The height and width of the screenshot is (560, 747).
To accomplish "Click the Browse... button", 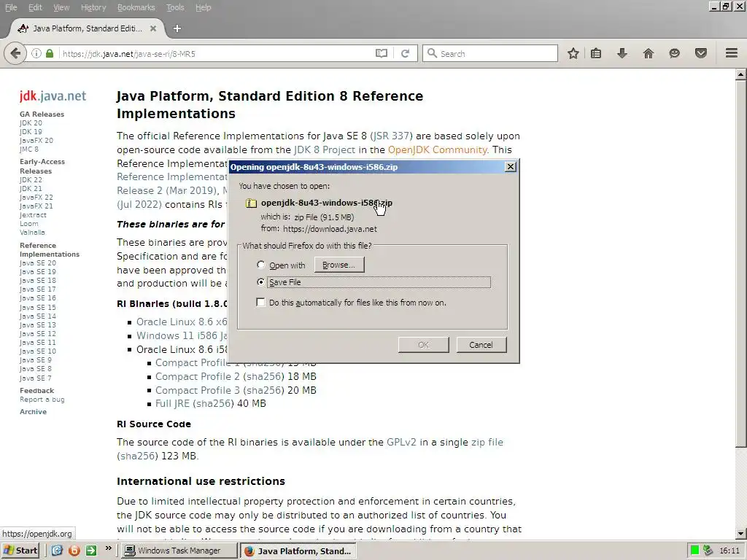I will [x=338, y=265].
